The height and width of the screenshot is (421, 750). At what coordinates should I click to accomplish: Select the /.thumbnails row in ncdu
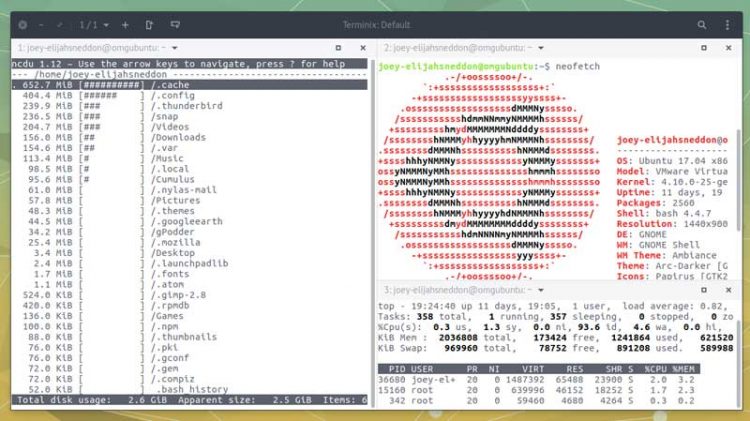190,337
